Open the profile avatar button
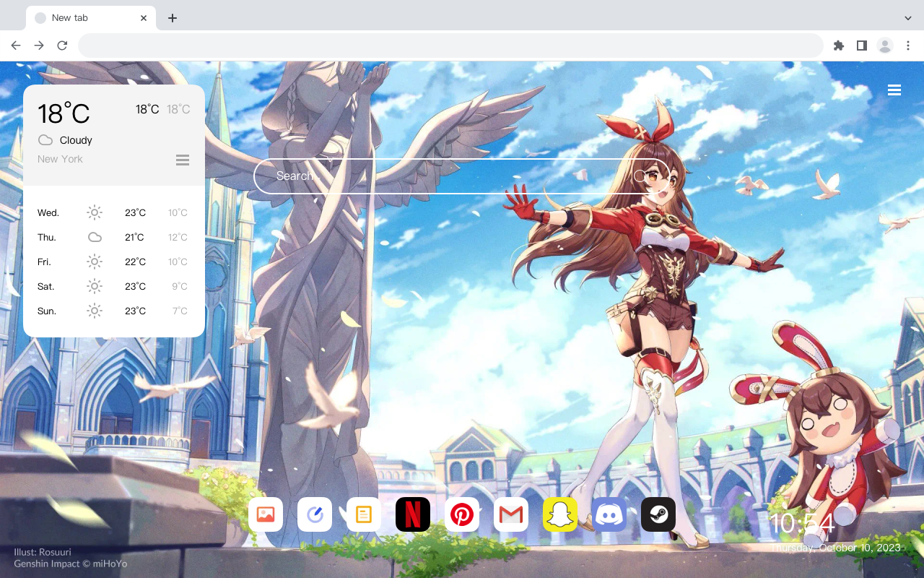Image resolution: width=924 pixels, height=578 pixels. click(x=885, y=46)
